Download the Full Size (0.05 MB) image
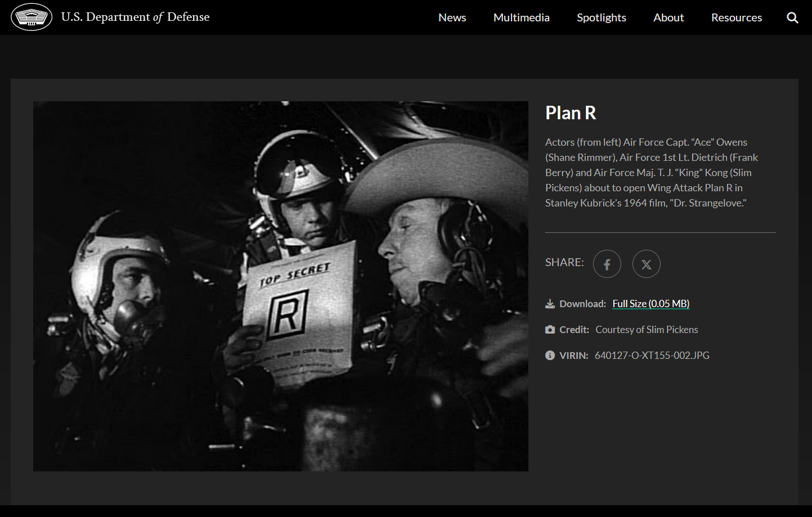812x517 pixels. coord(651,304)
